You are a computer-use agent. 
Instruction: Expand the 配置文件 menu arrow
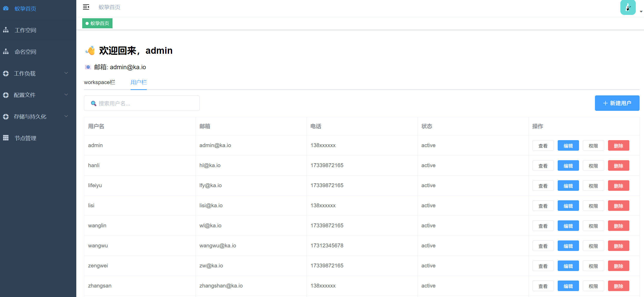tap(66, 95)
